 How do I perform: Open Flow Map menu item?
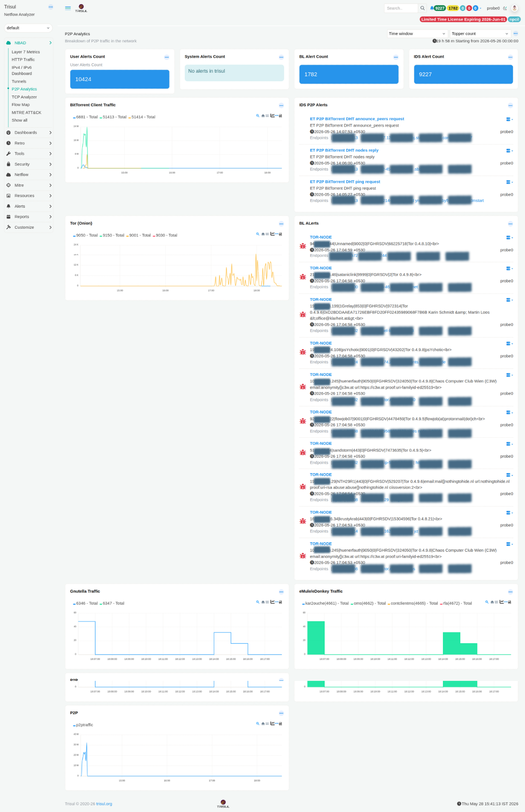(21, 105)
